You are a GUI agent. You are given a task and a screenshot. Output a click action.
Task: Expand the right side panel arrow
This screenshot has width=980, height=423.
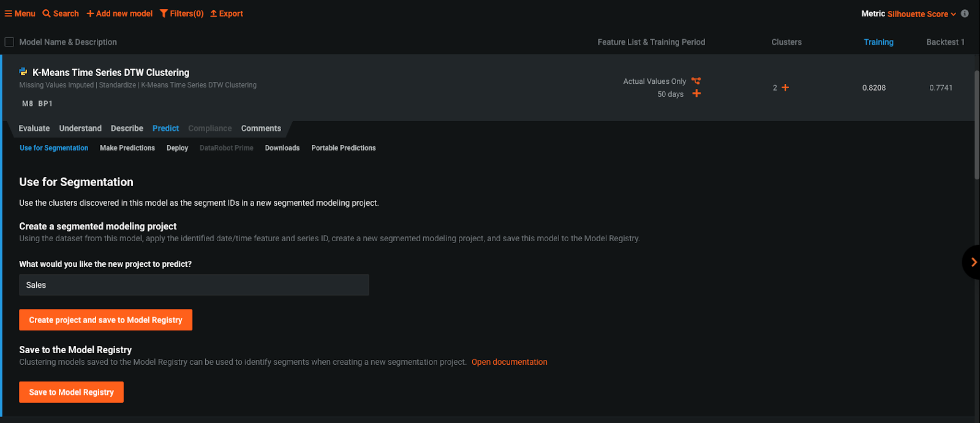[x=973, y=262]
